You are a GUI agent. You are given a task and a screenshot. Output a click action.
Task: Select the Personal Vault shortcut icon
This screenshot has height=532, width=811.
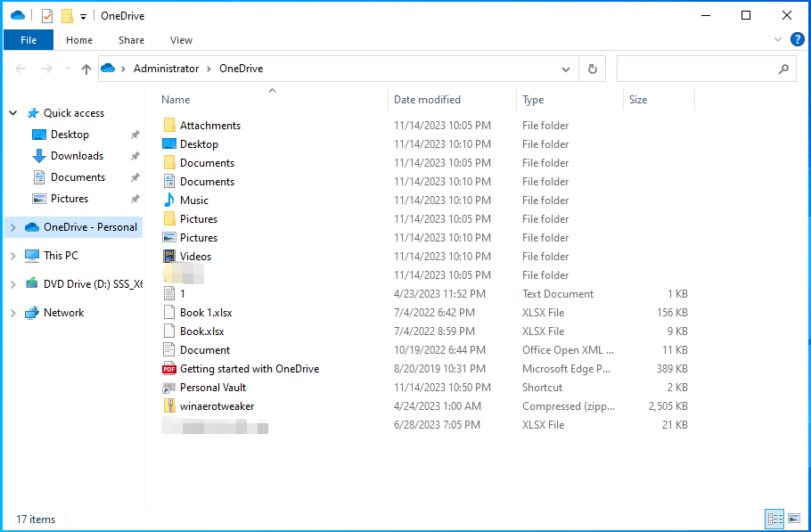tap(169, 388)
